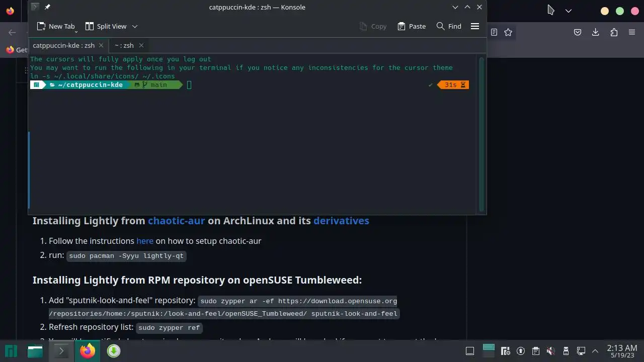Click the Konsole vertical scrollbar
The width and height of the screenshot is (644, 362).
point(482,134)
